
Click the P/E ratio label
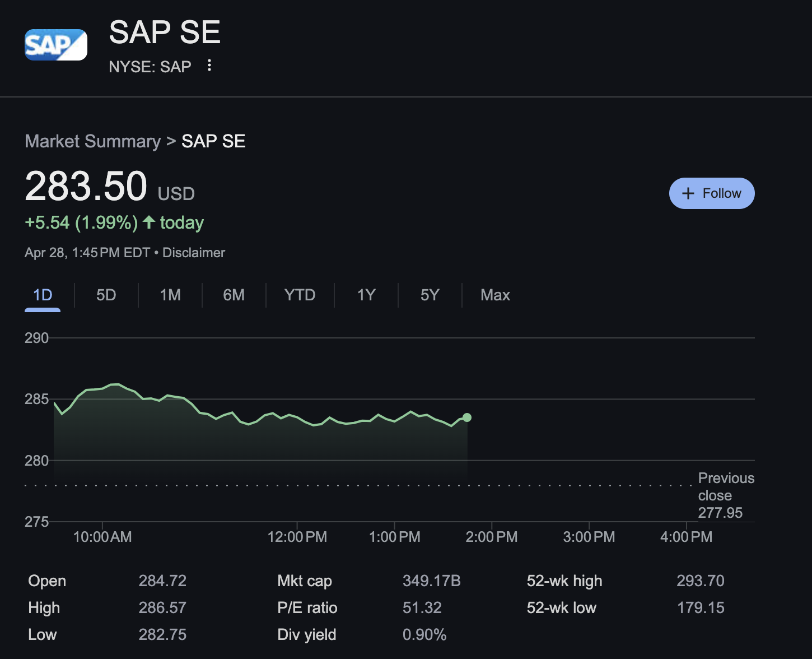307,607
